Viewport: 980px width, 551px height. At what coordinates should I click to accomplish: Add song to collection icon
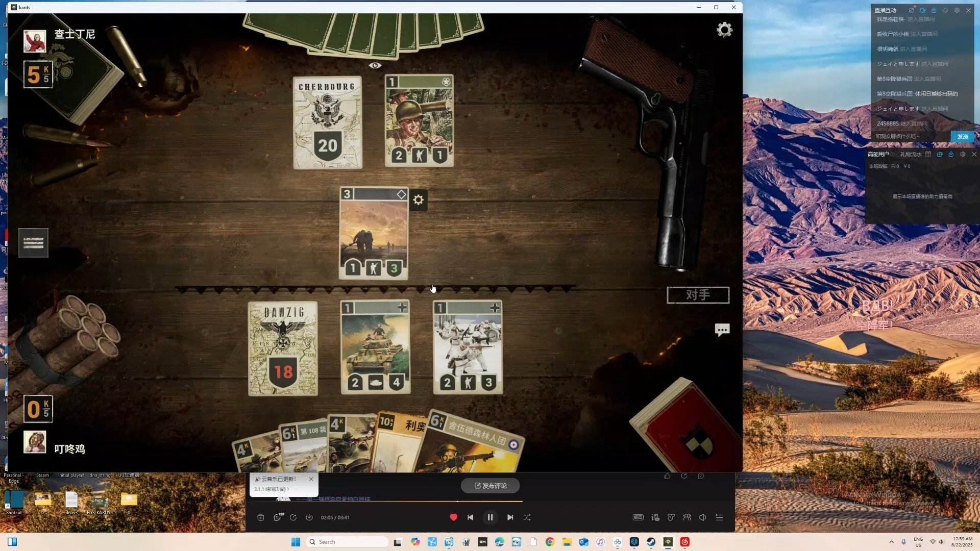260,517
